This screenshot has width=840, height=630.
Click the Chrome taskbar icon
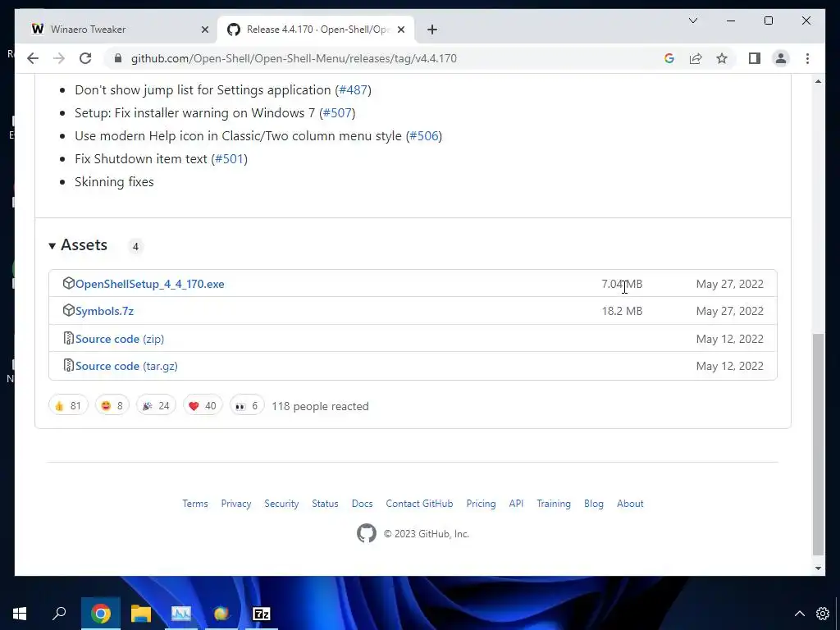[x=100, y=614]
